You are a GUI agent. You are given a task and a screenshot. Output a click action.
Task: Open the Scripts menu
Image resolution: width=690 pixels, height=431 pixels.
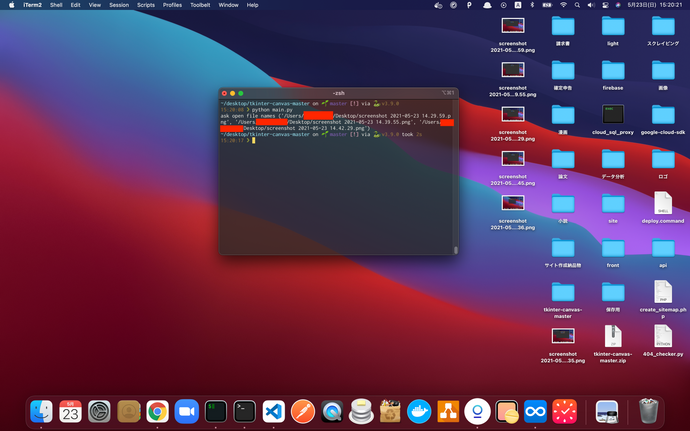(x=146, y=5)
